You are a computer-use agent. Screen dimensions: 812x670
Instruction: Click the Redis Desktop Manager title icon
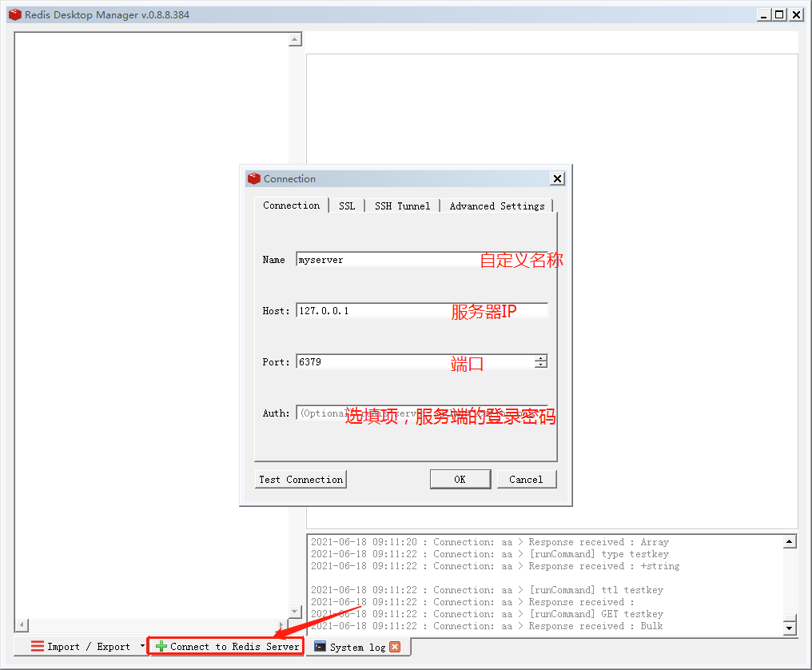pos(15,14)
